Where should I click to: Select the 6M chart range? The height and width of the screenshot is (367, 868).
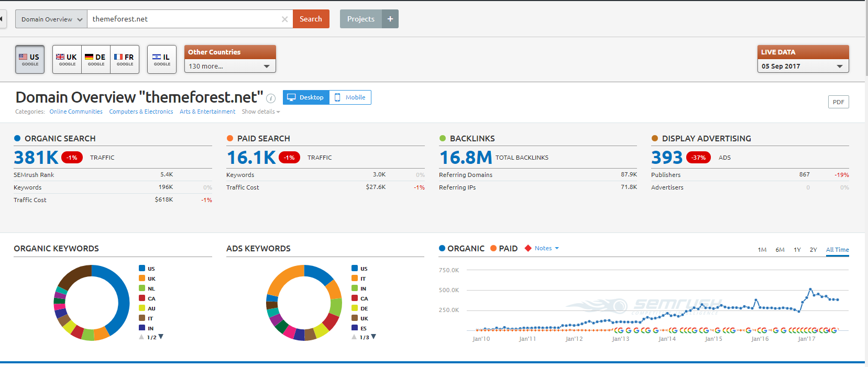(780, 250)
